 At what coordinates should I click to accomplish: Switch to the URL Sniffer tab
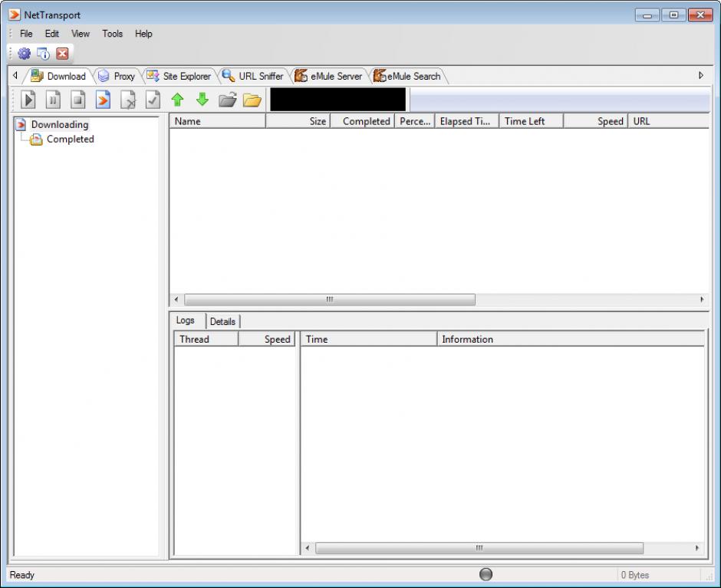[253, 77]
